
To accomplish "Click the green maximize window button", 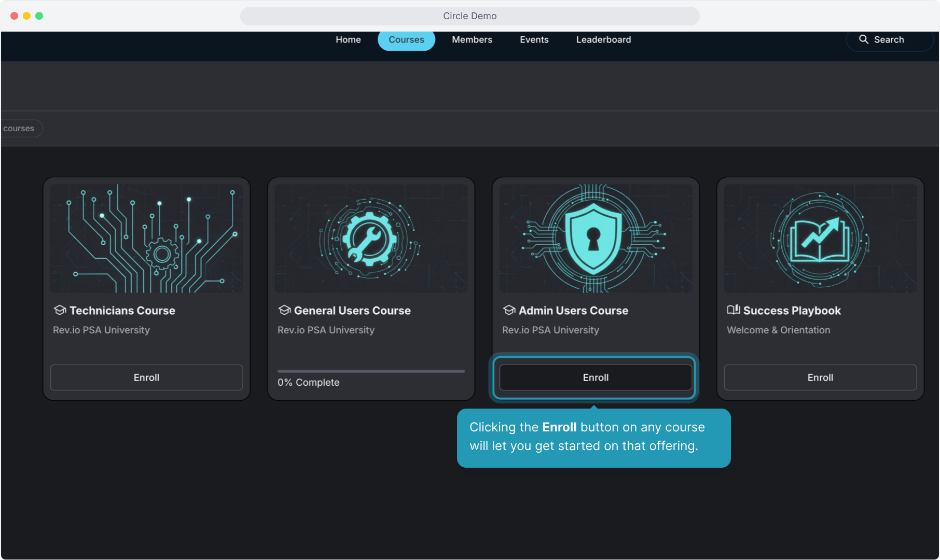I will click(x=39, y=16).
